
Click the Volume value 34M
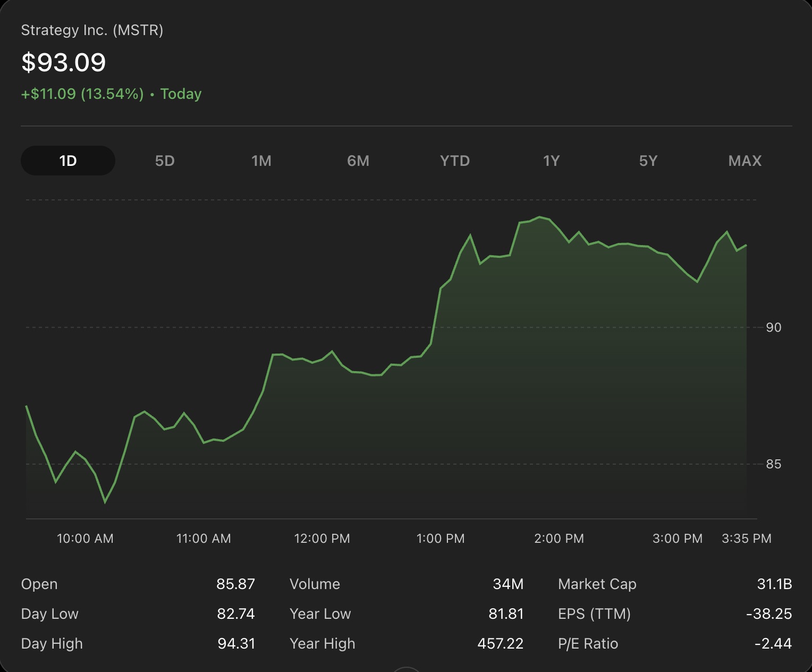point(509,584)
